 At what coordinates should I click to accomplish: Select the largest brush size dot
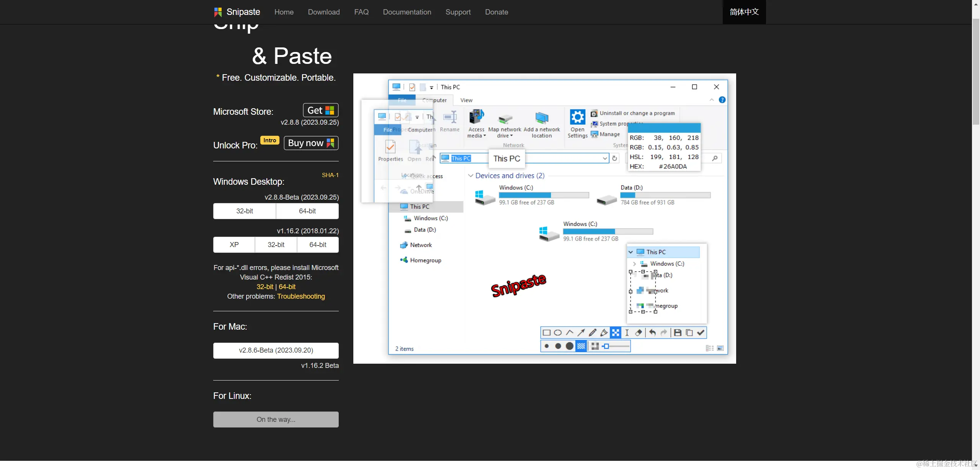570,346
